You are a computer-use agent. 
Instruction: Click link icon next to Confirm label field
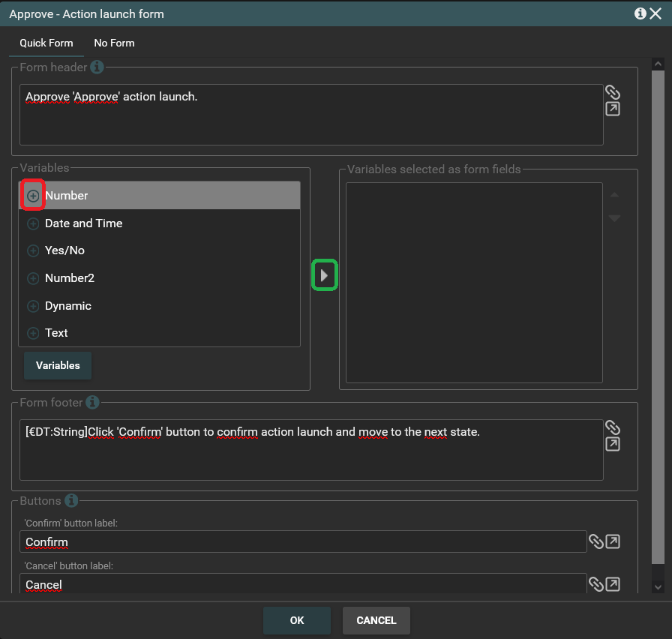596,541
